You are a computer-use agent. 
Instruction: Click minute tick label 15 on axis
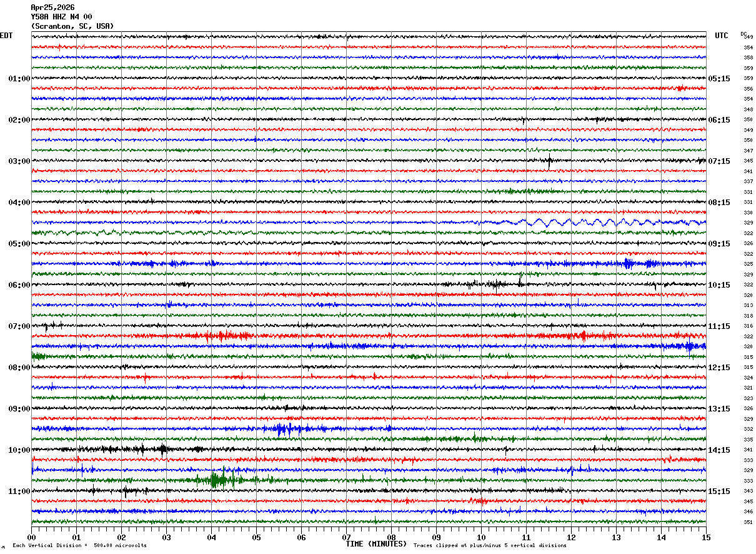(x=706, y=537)
